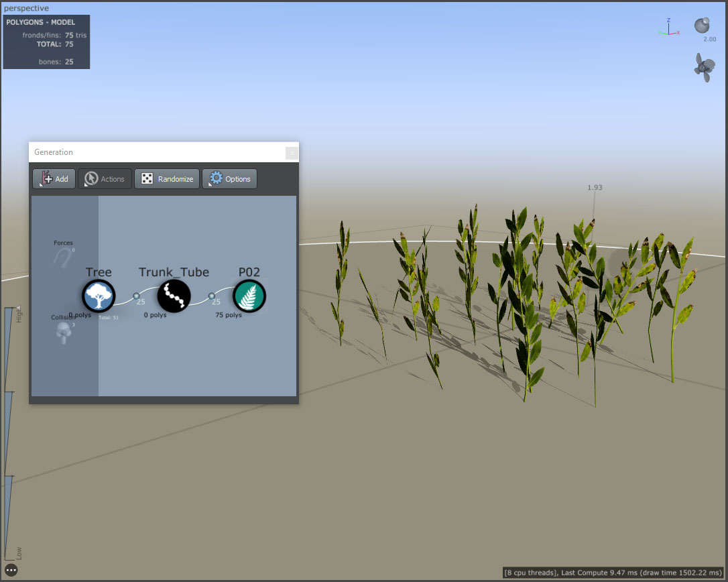Click the High-Low LOD slider bar
Image resolution: width=728 pixels, height=582 pixels.
tap(9, 433)
